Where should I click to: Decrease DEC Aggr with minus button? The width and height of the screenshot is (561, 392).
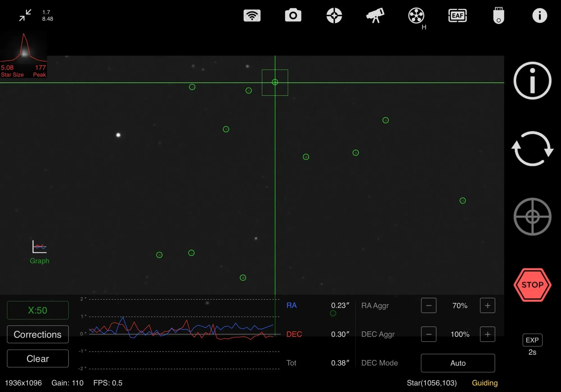(x=429, y=334)
